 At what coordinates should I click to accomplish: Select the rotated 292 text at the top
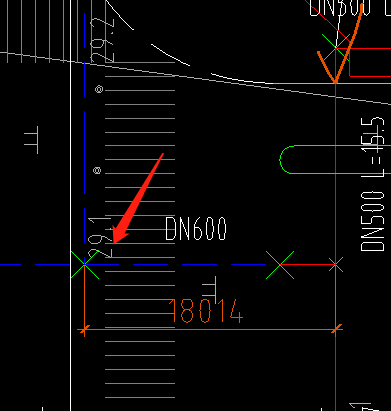click(103, 40)
